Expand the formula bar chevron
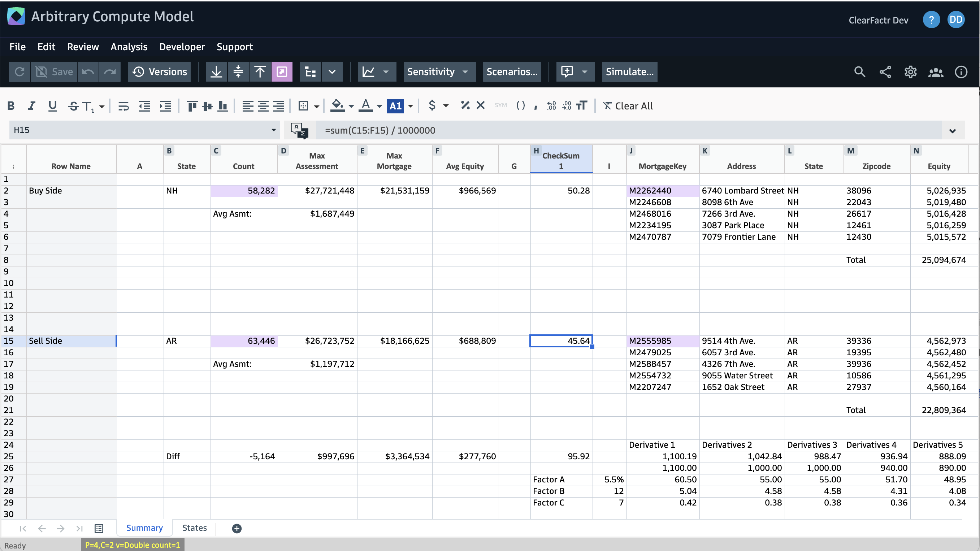 click(952, 130)
